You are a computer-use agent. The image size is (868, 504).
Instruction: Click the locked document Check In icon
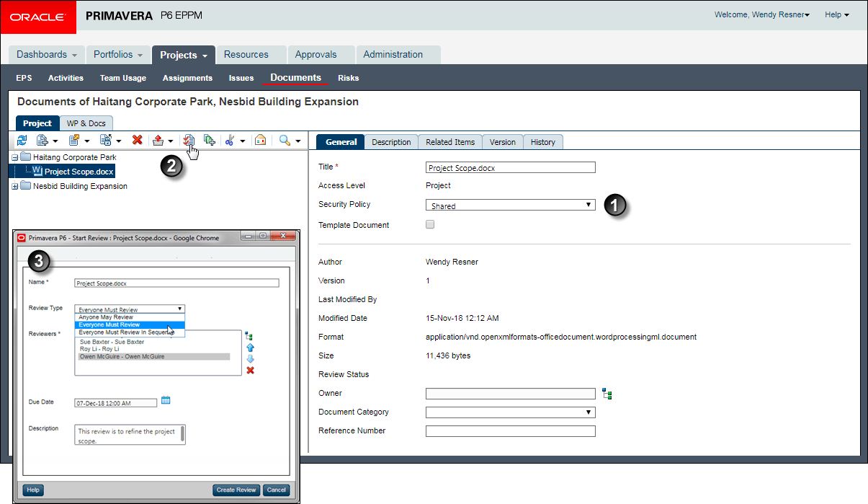pos(105,141)
